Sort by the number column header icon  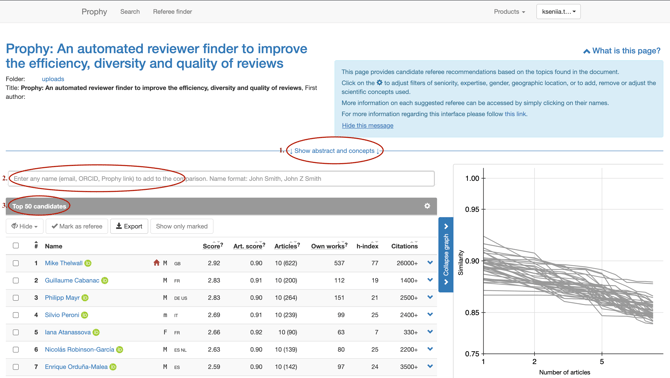[x=36, y=245]
